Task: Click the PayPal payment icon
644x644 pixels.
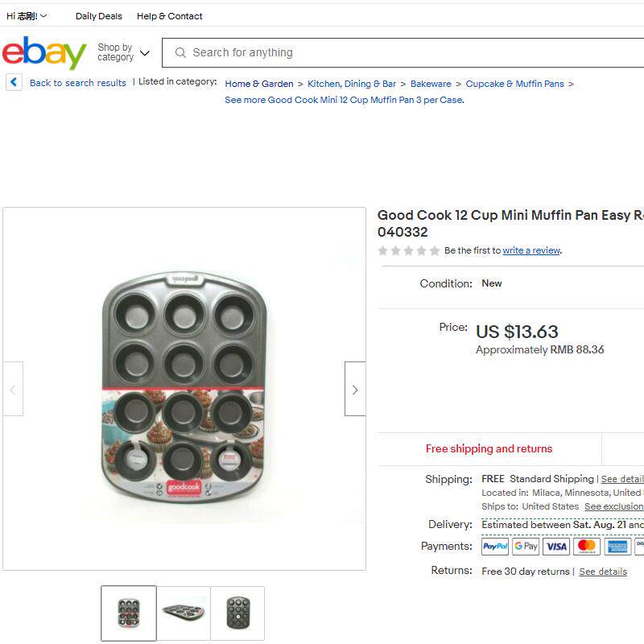Action: click(495, 547)
